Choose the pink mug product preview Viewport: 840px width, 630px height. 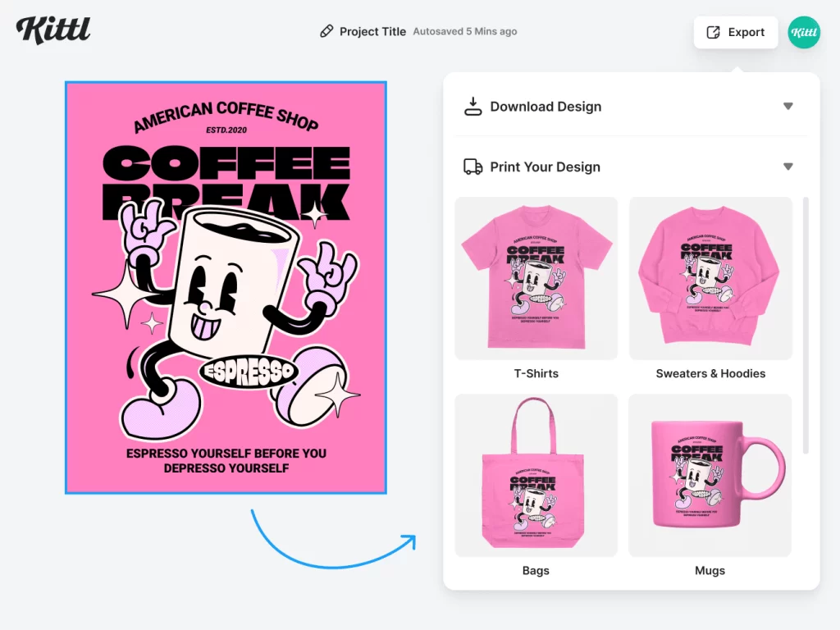(710, 476)
